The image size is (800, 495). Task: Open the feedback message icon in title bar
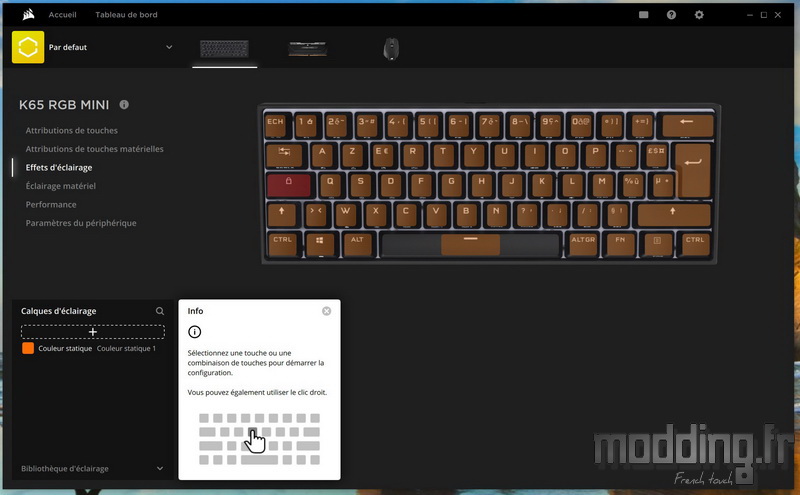click(x=643, y=15)
